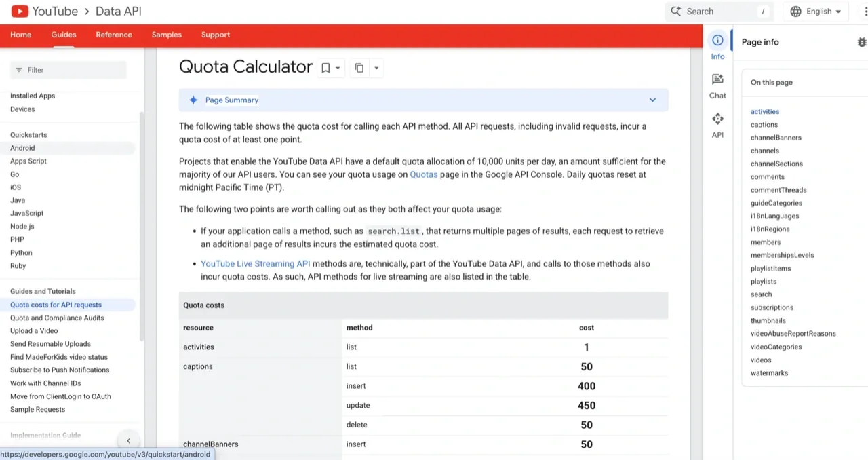Open the Go quickstart

[14, 174]
